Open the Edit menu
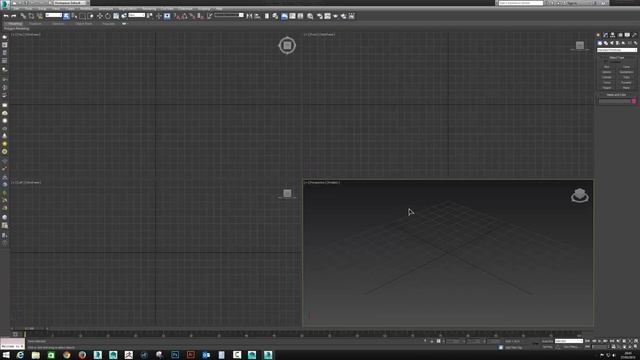The image size is (640, 360). (x=16, y=9)
